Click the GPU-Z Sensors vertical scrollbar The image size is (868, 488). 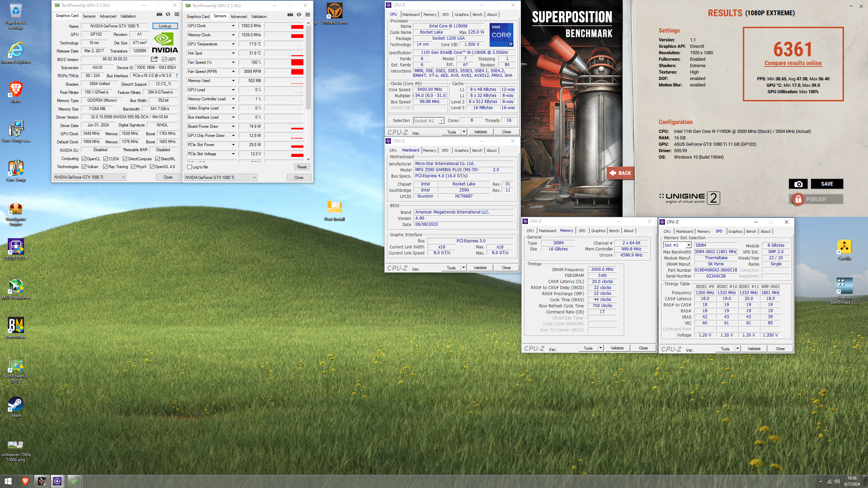click(x=308, y=68)
